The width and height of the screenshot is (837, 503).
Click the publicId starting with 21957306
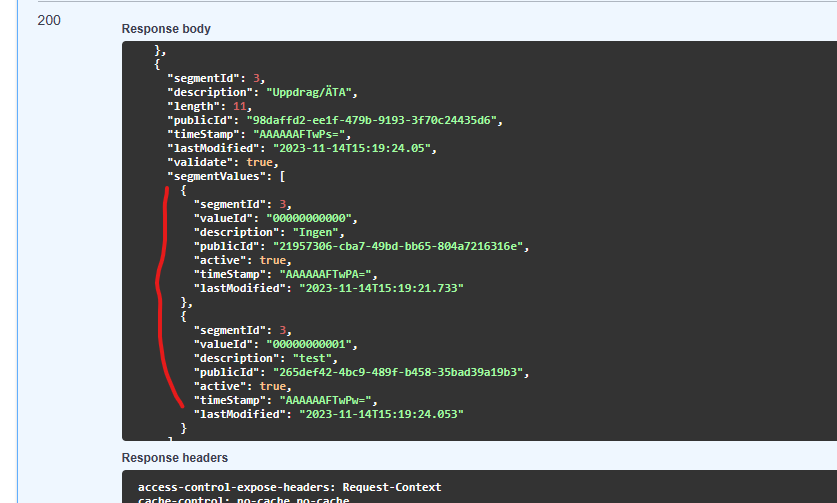click(398, 246)
